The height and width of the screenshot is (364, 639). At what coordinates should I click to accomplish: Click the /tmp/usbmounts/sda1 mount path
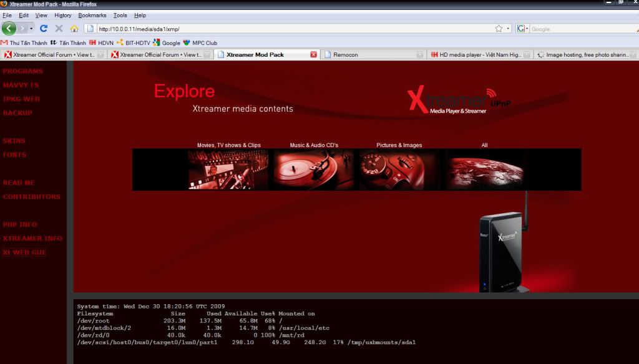coord(381,342)
